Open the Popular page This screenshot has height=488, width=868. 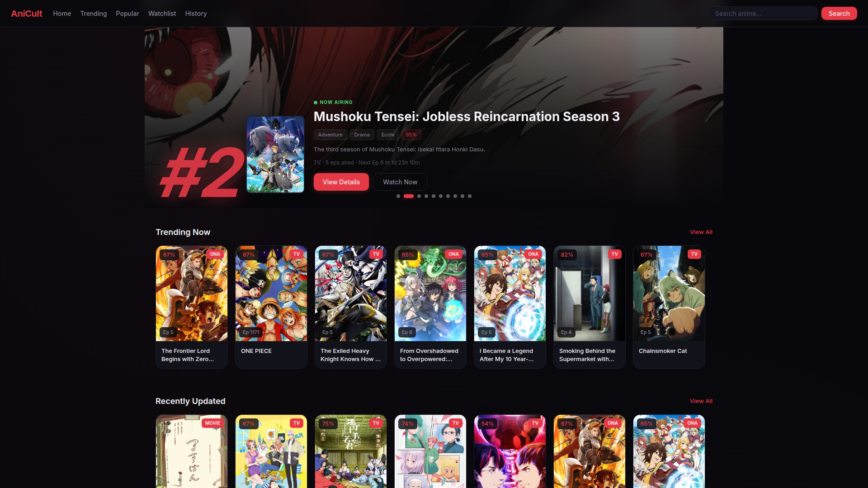(127, 14)
